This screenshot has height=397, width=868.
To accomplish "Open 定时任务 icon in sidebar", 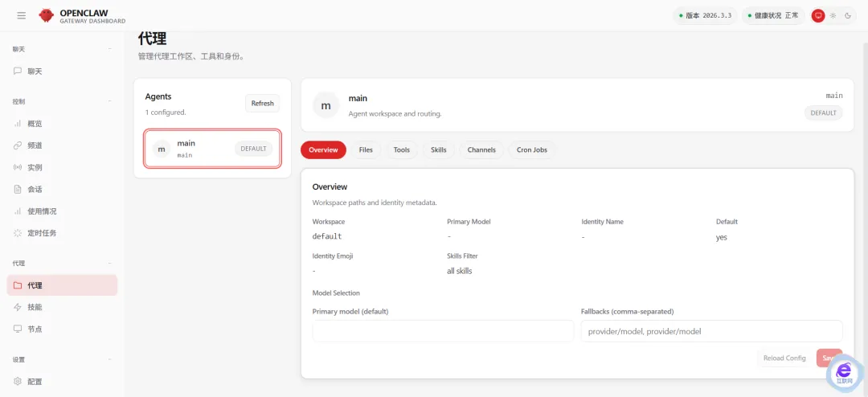I will click(x=18, y=233).
